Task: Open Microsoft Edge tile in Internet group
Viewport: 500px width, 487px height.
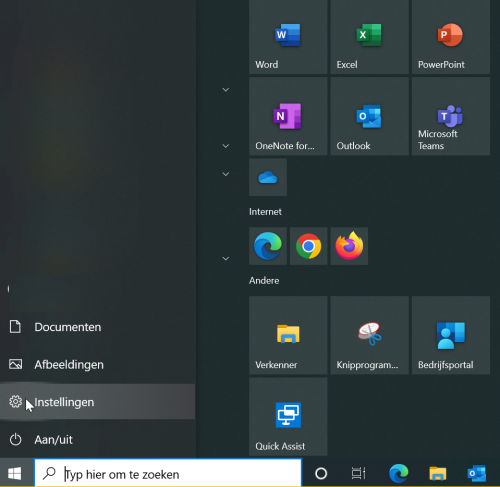Action: coord(268,246)
